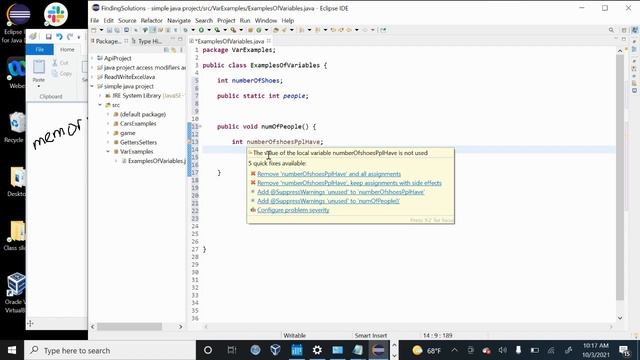Viewport: 640px width, 360px height.
Task: Switch to the Type Hierarchy tab
Action: pos(146,41)
